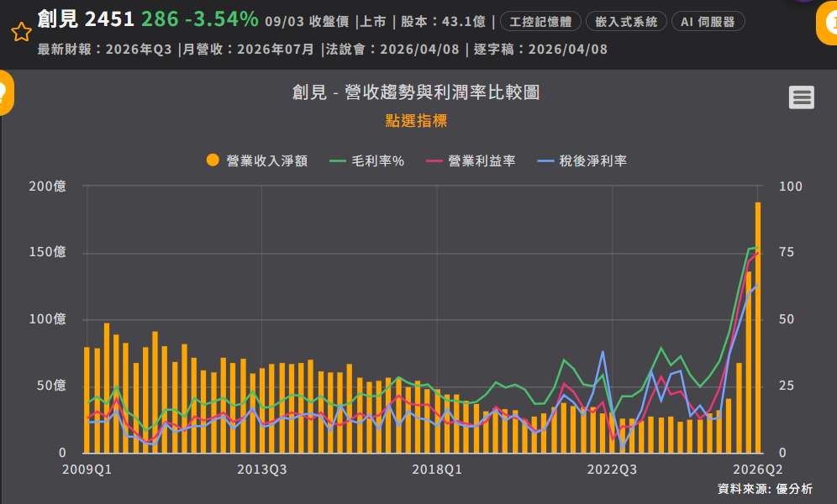Open the chart hamburger export menu
Screen dimensions: 837x504
801,97
